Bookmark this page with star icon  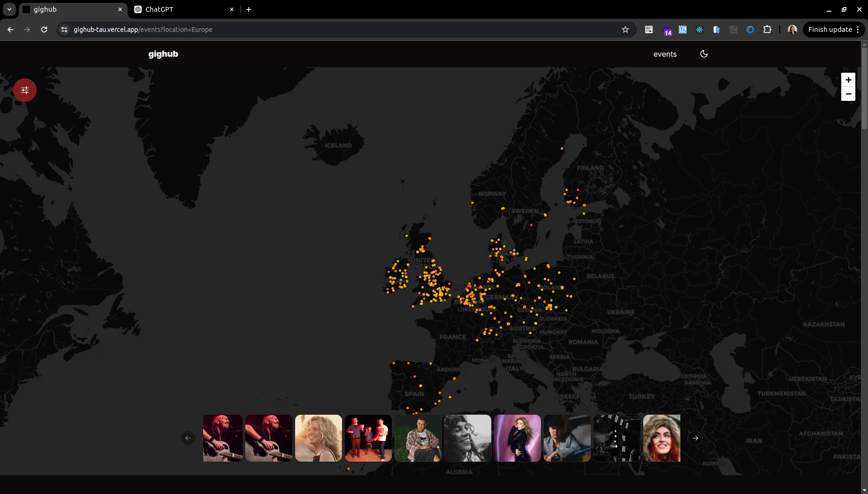[625, 30]
